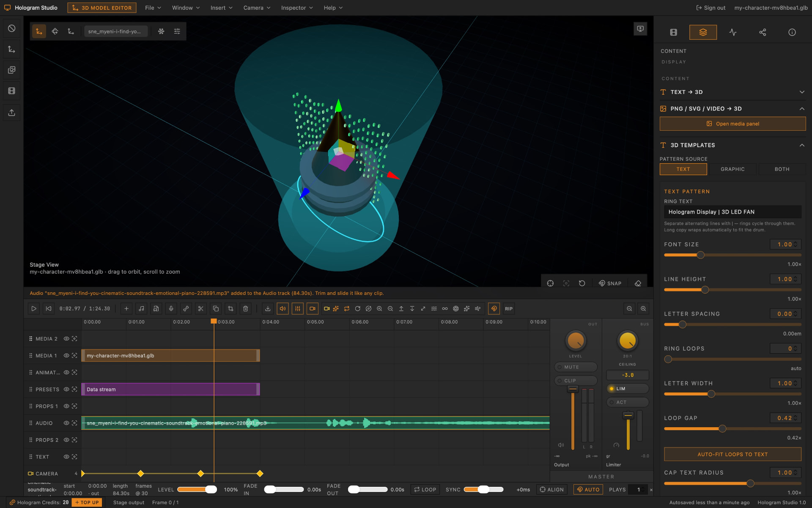Enable the MUTE toggle in mixer

(x=576, y=367)
